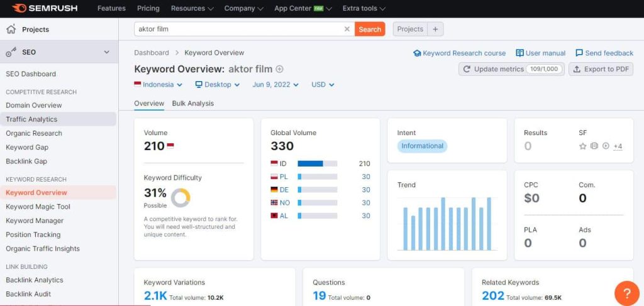Screen dimensions: 644x306
Task: Click the SEO key icon
Action: (x=11, y=52)
